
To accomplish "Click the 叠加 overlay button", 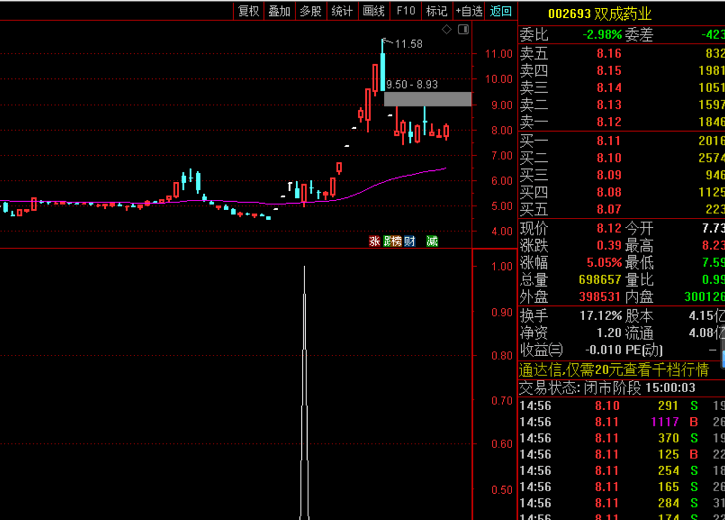I will [x=279, y=11].
